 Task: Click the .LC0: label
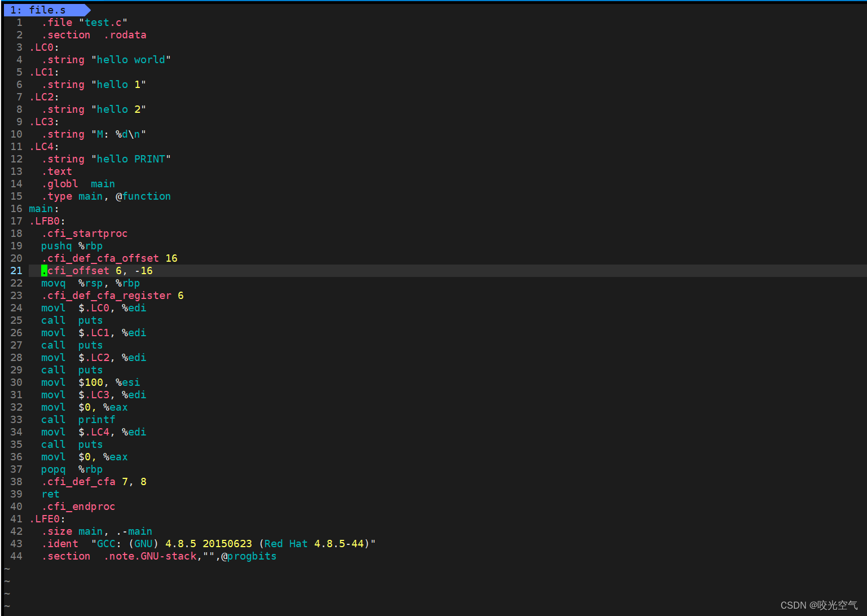(44, 47)
